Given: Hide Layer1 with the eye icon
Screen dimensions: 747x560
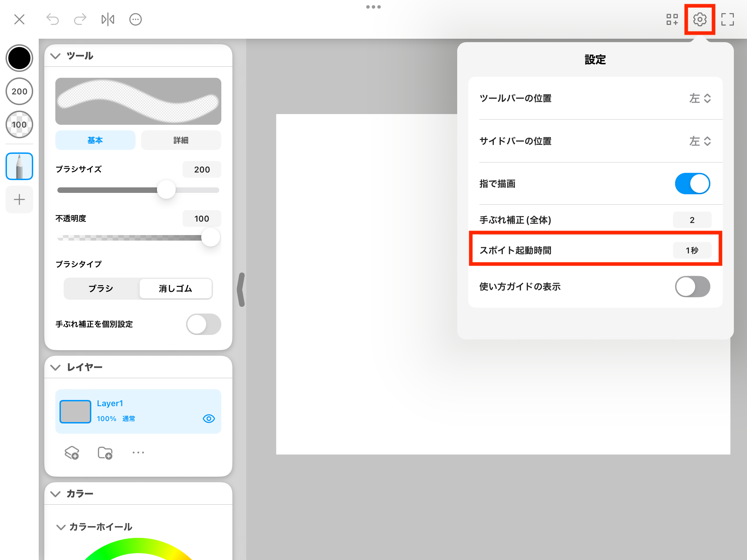Looking at the screenshot, I should tap(209, 419).
